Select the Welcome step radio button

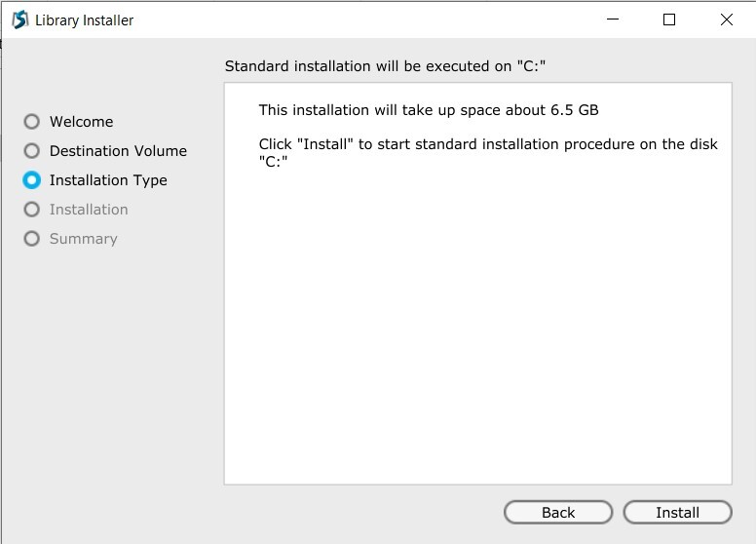click(x=32, y=122)
